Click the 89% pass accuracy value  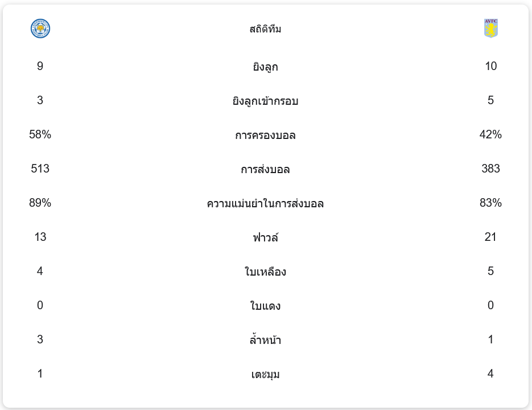[x=40, y=203]
